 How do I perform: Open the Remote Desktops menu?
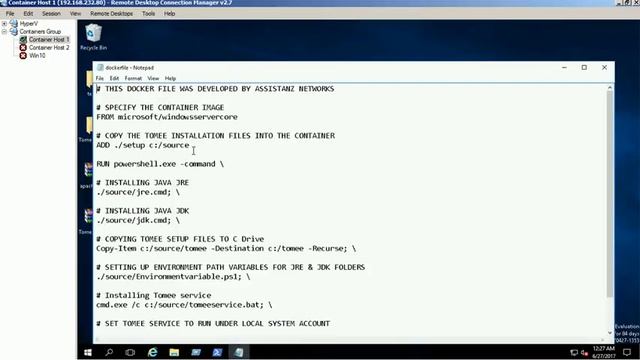(x=111, y=13)
